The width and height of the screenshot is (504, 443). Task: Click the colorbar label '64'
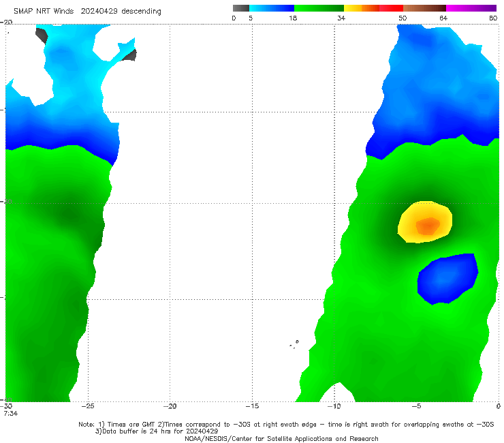point(443,18)
